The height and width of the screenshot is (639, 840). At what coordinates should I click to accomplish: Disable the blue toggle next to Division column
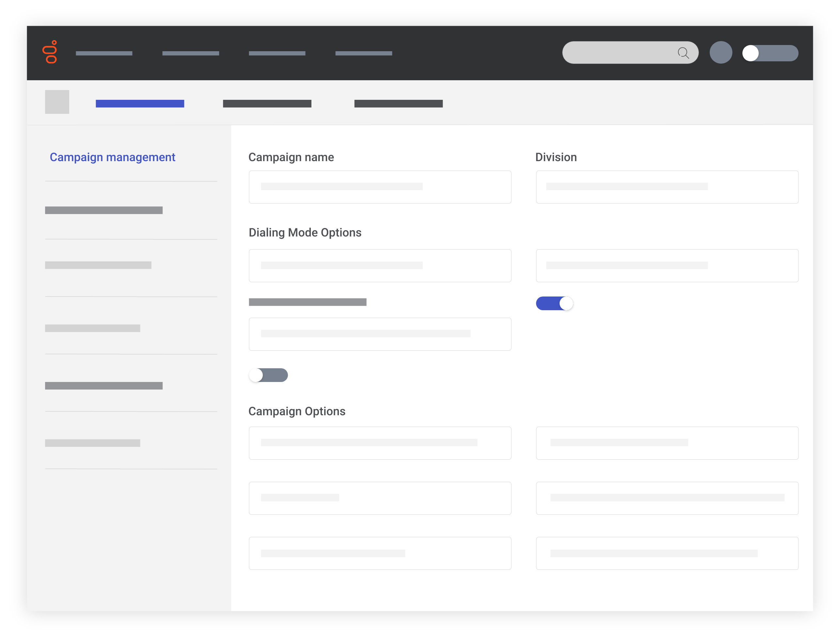(x=554, y=303)
